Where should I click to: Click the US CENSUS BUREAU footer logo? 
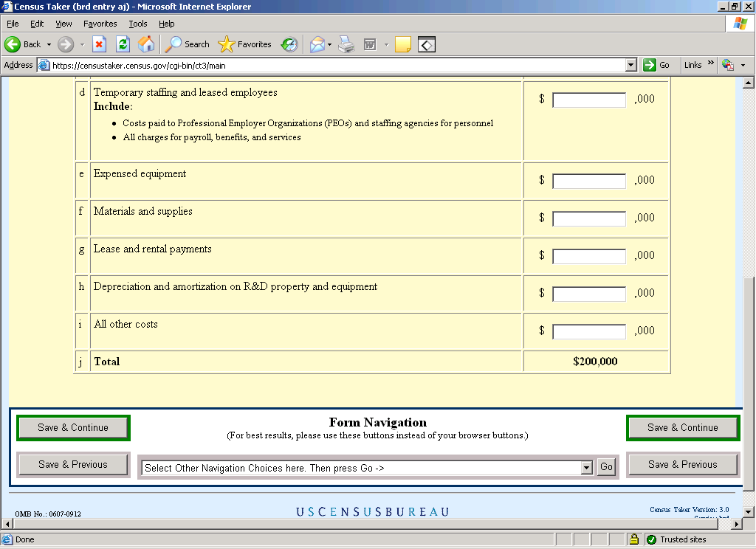(372, 511)
